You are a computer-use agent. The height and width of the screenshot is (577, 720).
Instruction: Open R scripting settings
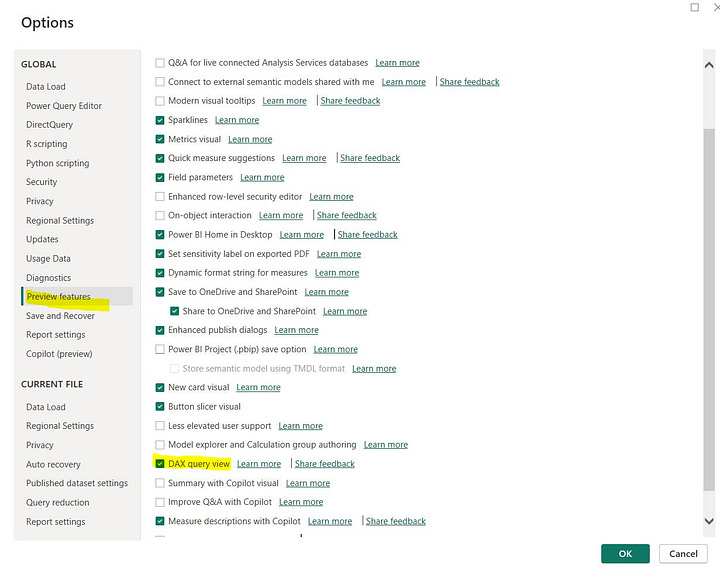click(x=46, y=144)
